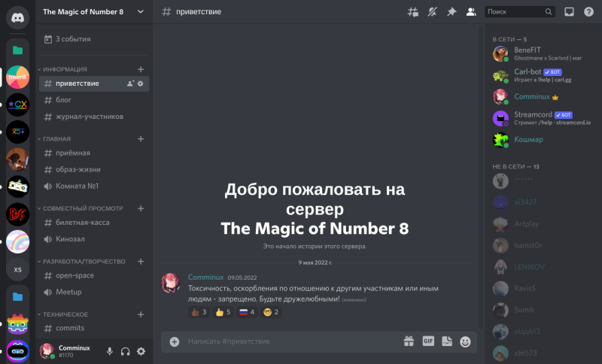Open 3 события events
602x364 pixels.
click(94, 39)
